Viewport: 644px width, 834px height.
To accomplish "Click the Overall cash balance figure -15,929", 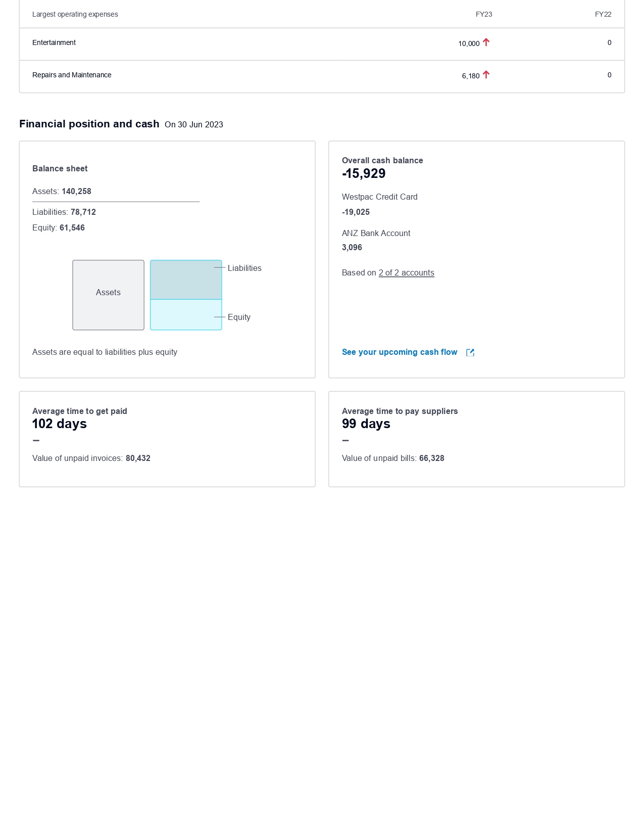I will click(364, 174).
